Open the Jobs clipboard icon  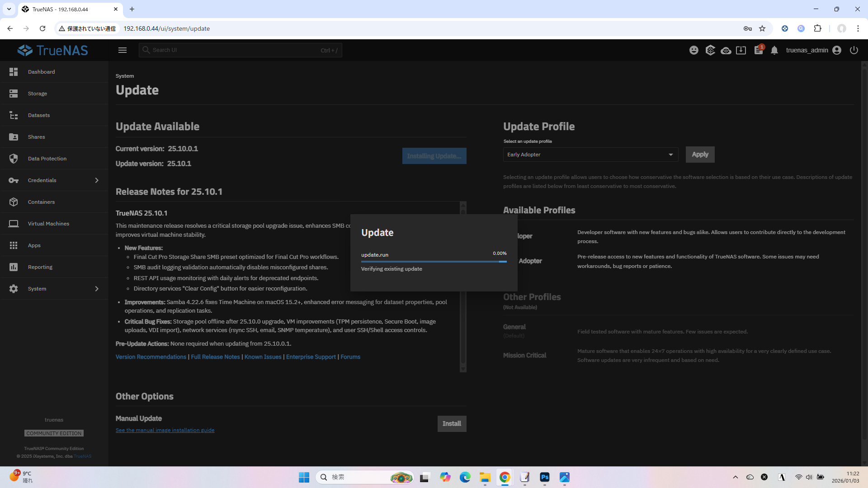pyautogui.click(x=758, y=50)
